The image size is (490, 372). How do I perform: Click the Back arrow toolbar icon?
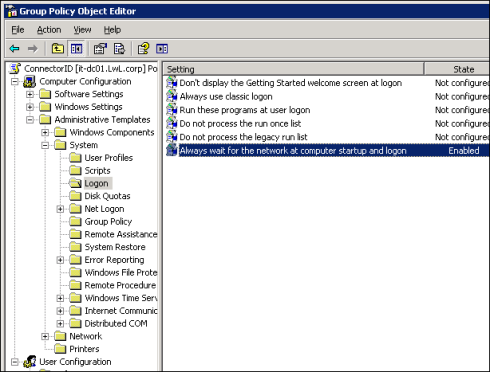click(14, 49)
